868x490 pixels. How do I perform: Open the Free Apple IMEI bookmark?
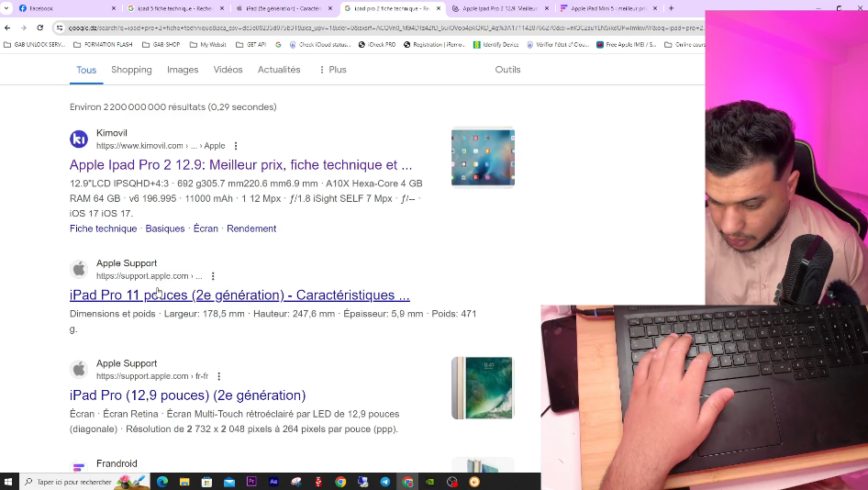point(626,44)
